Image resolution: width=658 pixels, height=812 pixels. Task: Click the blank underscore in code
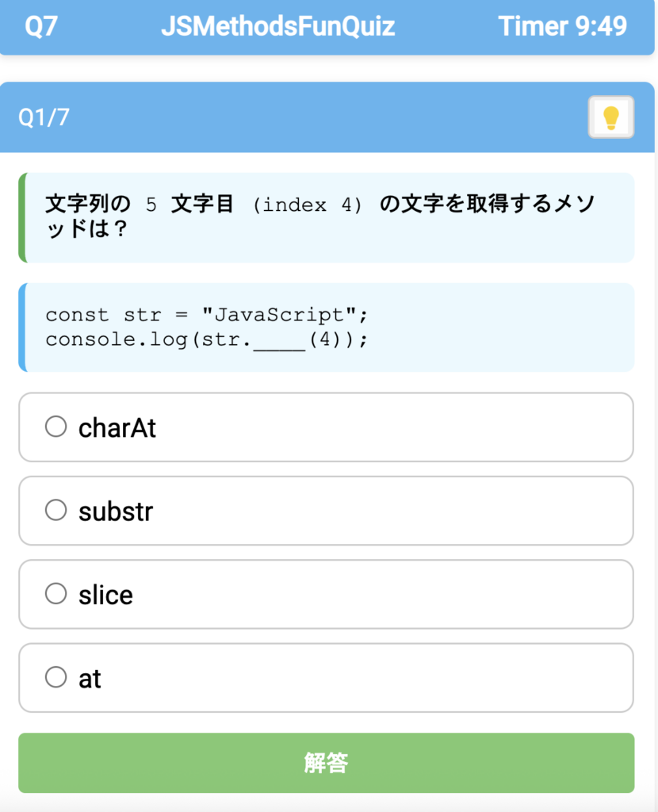pyautogui.click(x=280, y=340)
